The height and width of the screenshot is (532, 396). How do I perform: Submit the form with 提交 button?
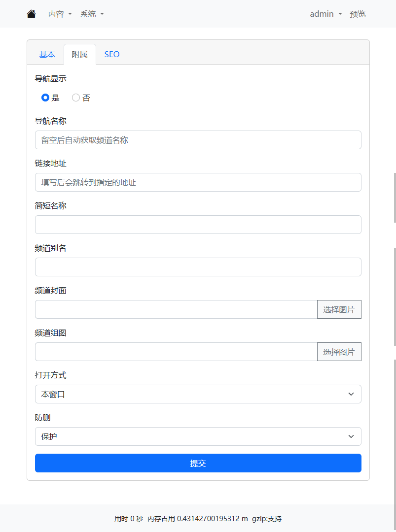[x=198, y=463]
